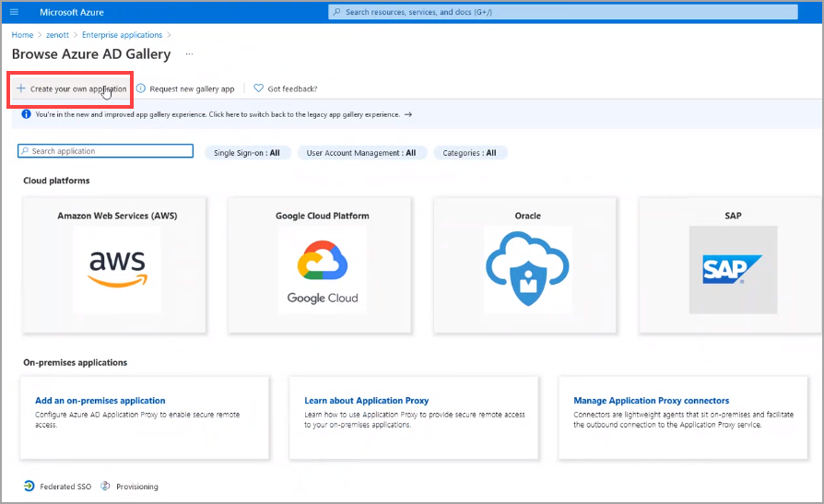This screenshot has height=504, width=824.
Task: Click the arrow icon ending the legacy banner message
Action: tap(407, 114)
